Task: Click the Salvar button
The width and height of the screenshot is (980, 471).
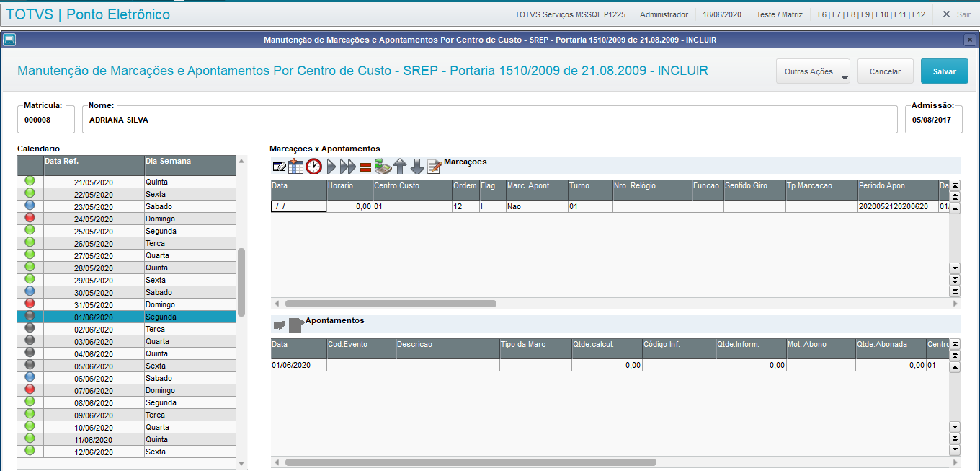Action: (x=945, y=71)
